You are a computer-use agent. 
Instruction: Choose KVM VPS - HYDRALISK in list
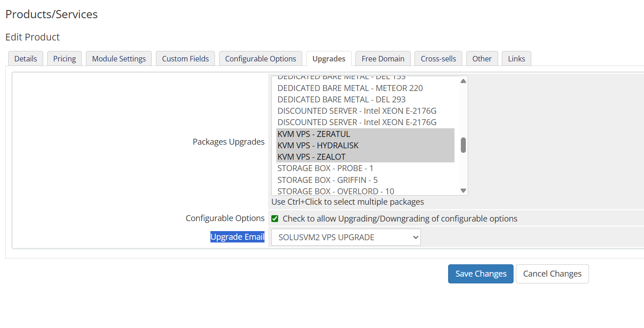pyautogui.click(x=318, y=146)
